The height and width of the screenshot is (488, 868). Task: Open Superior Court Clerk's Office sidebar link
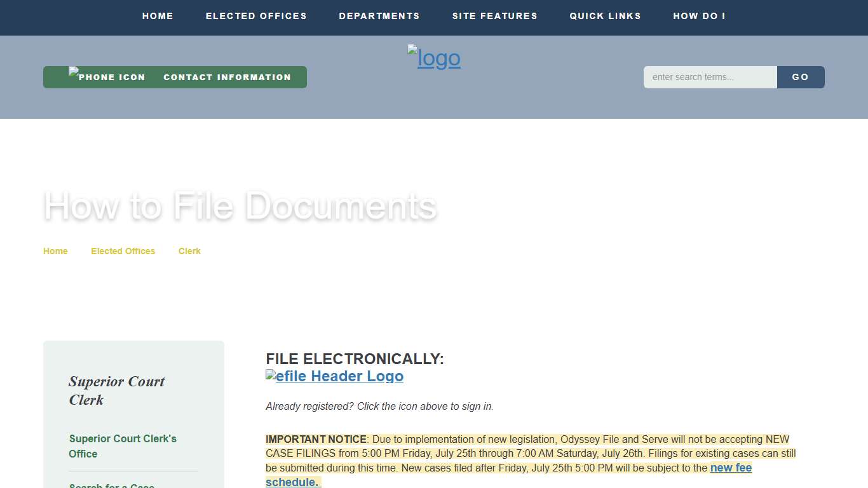(123, 446)
